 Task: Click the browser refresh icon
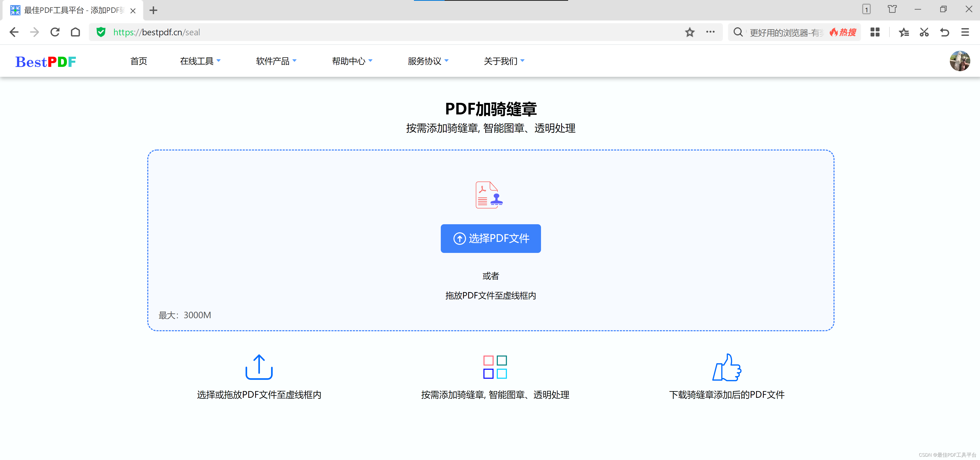coord(55,32)
